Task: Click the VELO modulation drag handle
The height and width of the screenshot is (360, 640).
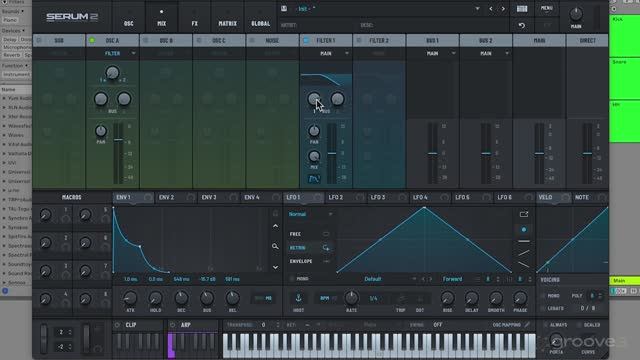Action: click(x=565, y=198)
